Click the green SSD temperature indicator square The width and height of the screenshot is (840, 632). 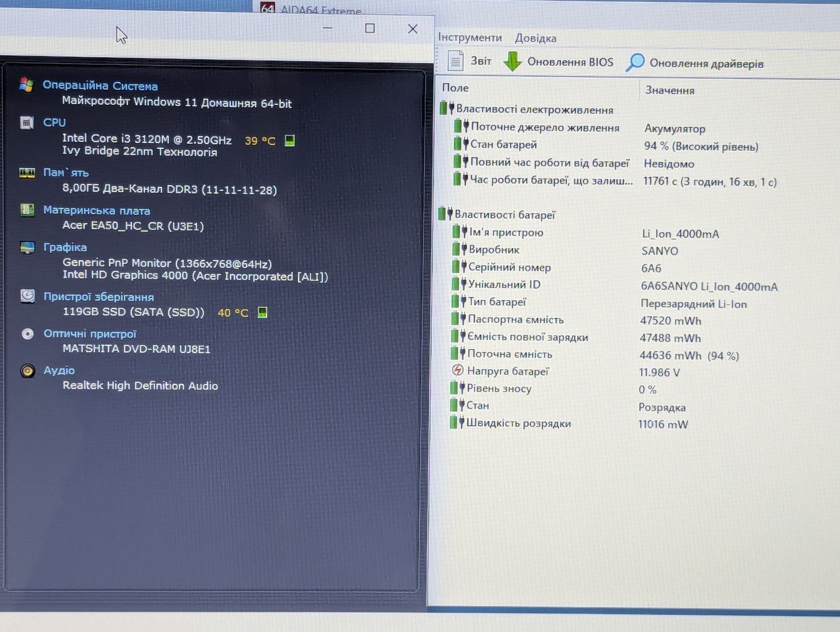coord(262,312)
